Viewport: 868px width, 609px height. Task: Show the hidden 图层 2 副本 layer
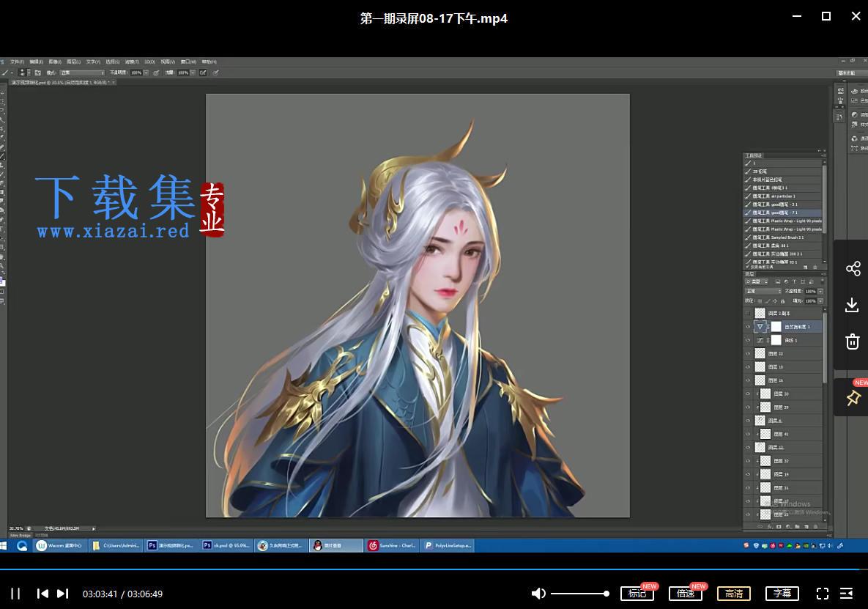click(749, 314)
